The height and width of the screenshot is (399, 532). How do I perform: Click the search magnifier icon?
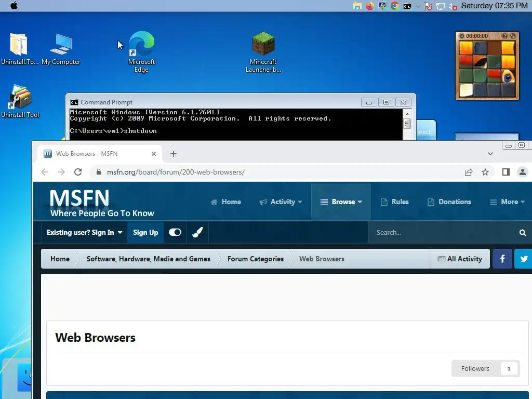(x=523, y=232)
